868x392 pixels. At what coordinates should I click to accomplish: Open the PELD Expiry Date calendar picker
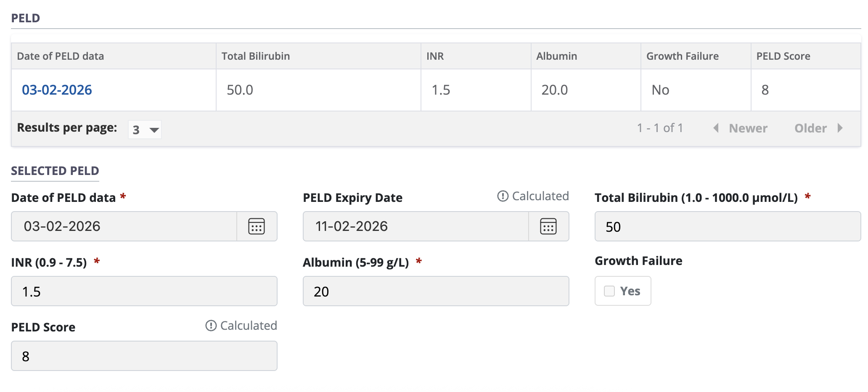548,226
